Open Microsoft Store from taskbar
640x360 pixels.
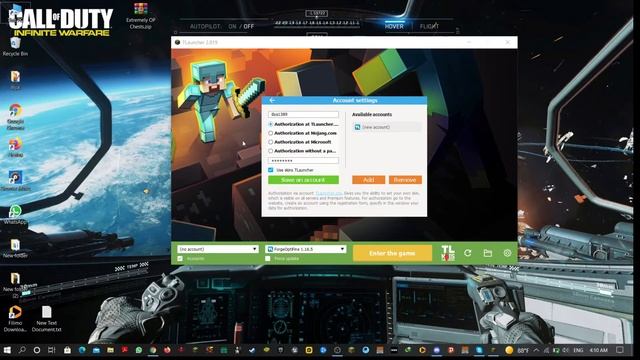[67, 350]
